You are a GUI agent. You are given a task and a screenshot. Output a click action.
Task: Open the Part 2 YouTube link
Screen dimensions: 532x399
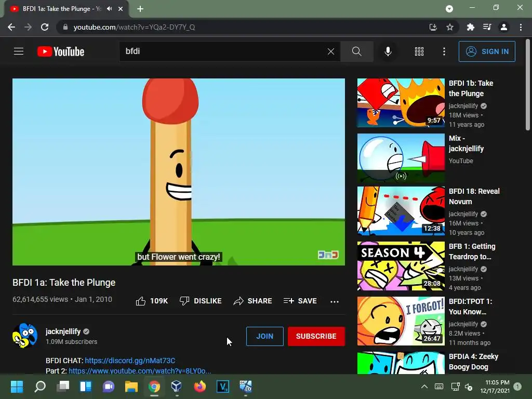[x=140, y=371]
